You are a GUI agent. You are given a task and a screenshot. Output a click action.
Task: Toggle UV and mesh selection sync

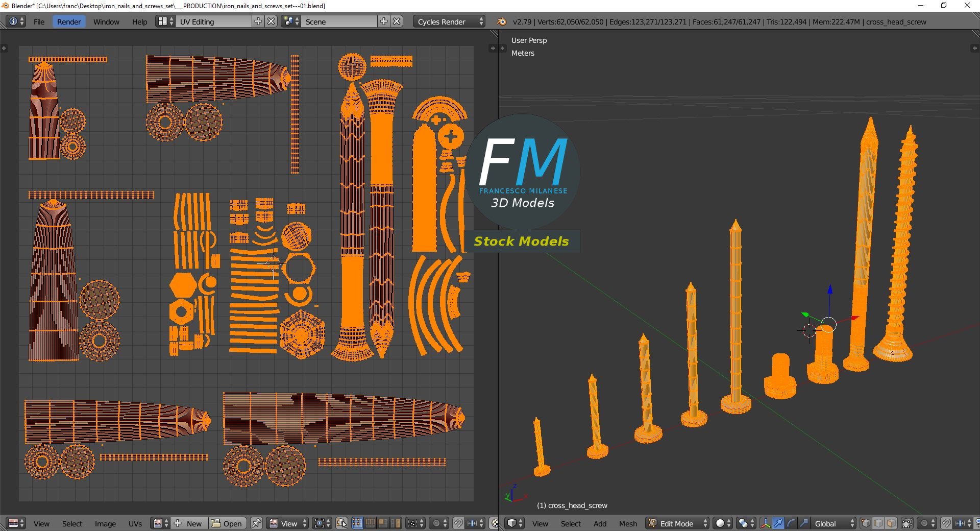pos(342,523)
